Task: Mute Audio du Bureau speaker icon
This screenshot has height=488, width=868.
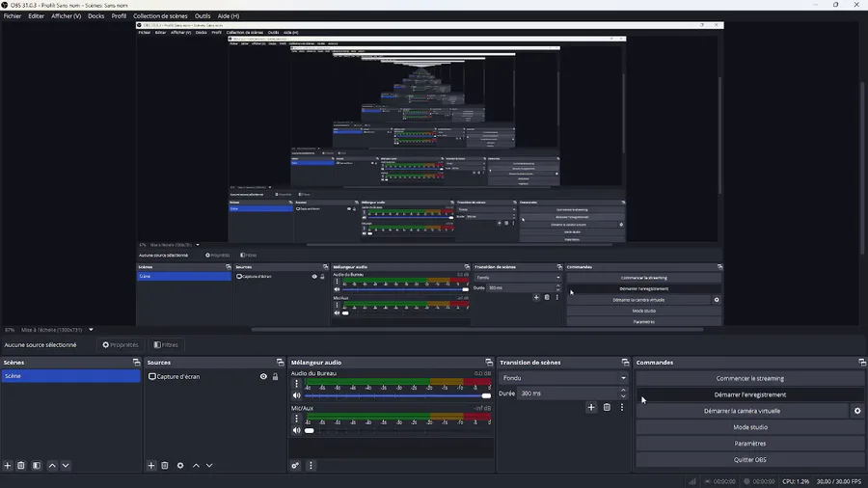Action: click(x=297, y=395)
